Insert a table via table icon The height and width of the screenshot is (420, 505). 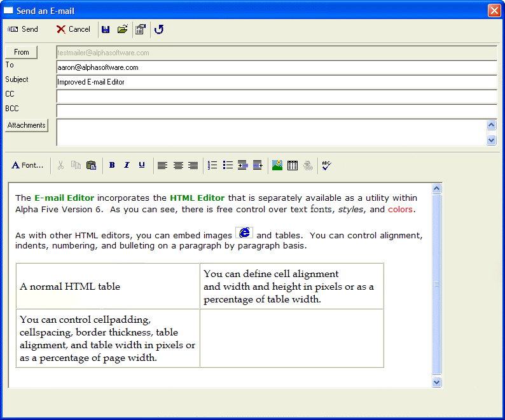tap(293, 165)
